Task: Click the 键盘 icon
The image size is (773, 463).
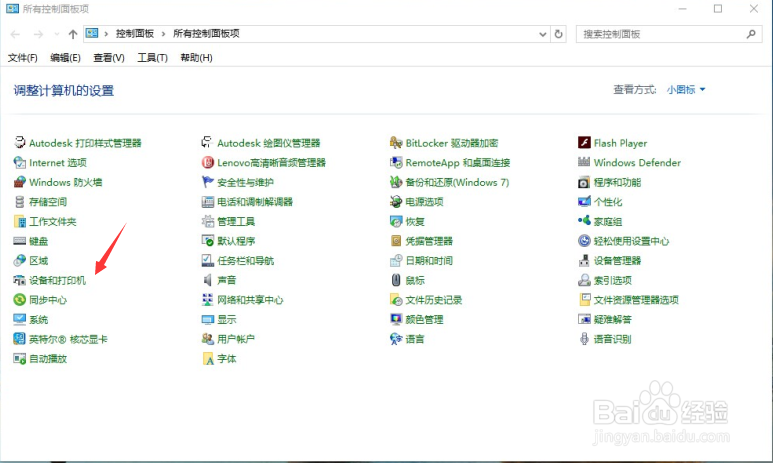Action: pyautogui.click(x=20, y=241)
